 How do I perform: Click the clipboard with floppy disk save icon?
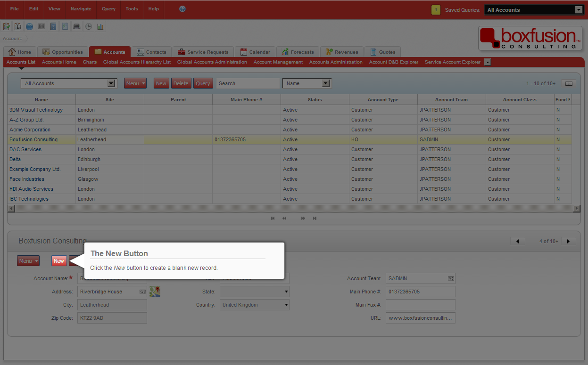18,26
